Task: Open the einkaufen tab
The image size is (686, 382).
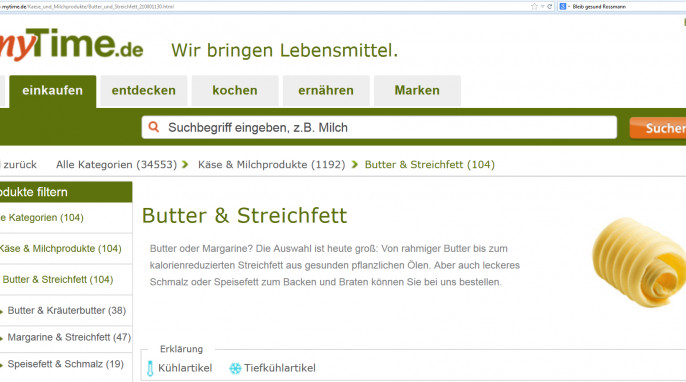Action: click(x=52, y=91)
